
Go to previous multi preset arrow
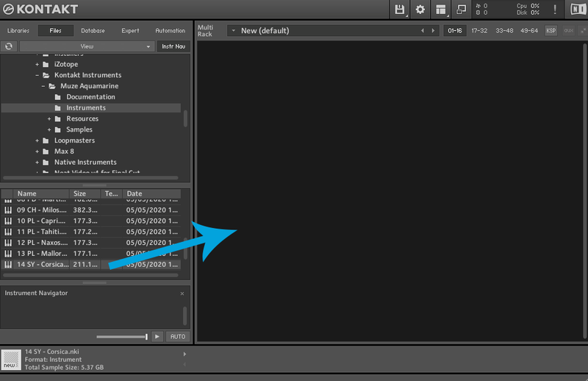(x=423, y=31)
